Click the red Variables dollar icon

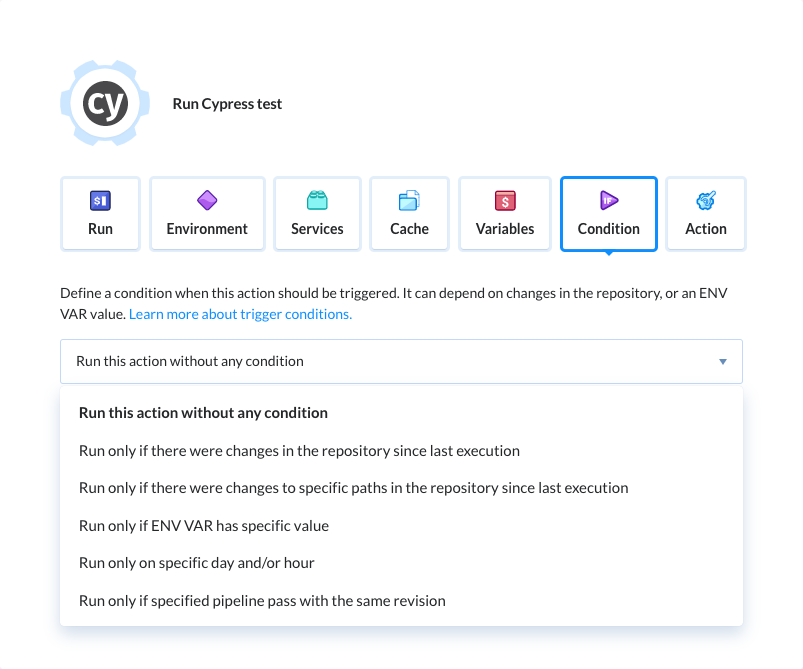point(505,201)
